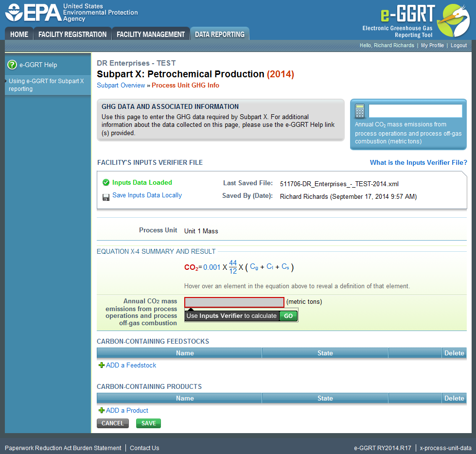Click x-process-unit-data footer text
The height and width of the screenshot is (454, 476).
(x=445, y=448)
